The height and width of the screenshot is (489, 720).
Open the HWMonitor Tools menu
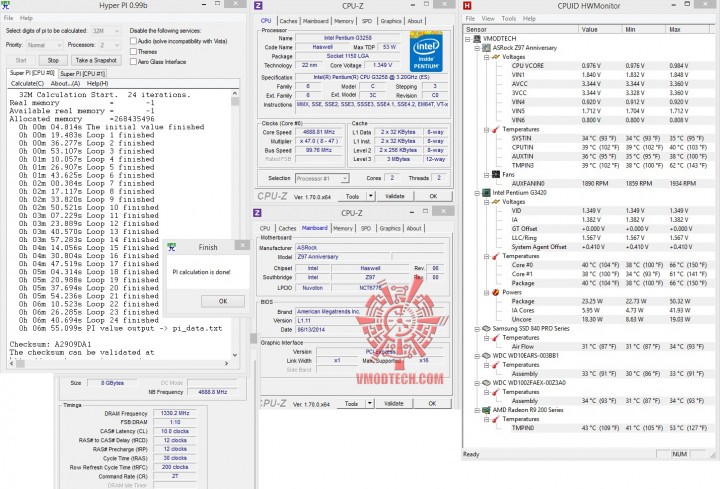tap(508, 18)
